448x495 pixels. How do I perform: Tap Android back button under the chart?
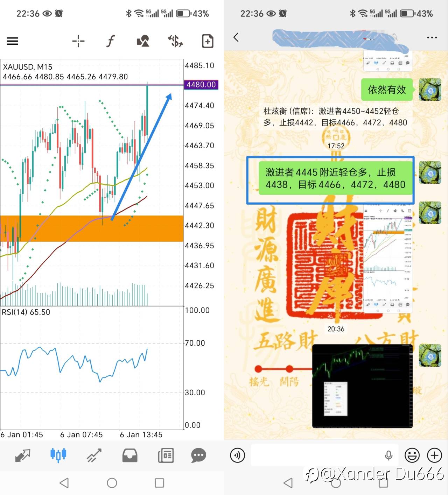coord(64,483)
